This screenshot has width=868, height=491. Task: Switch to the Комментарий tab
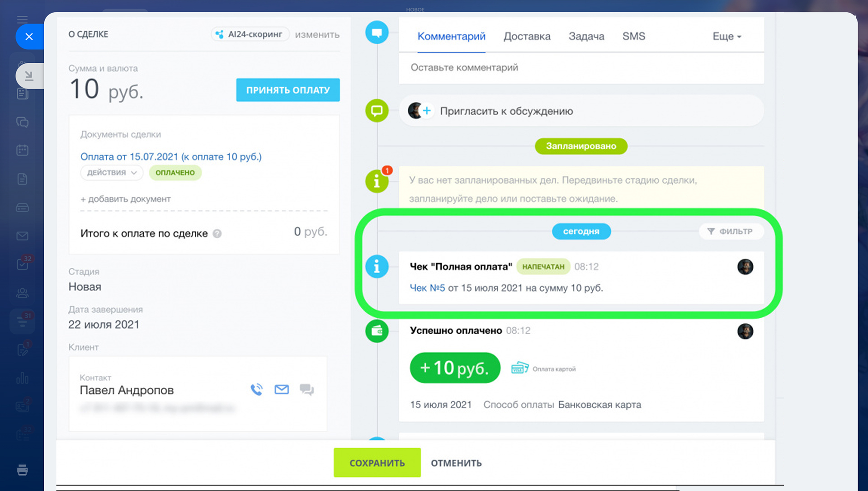pyautogui.click(x=451, y=36)
